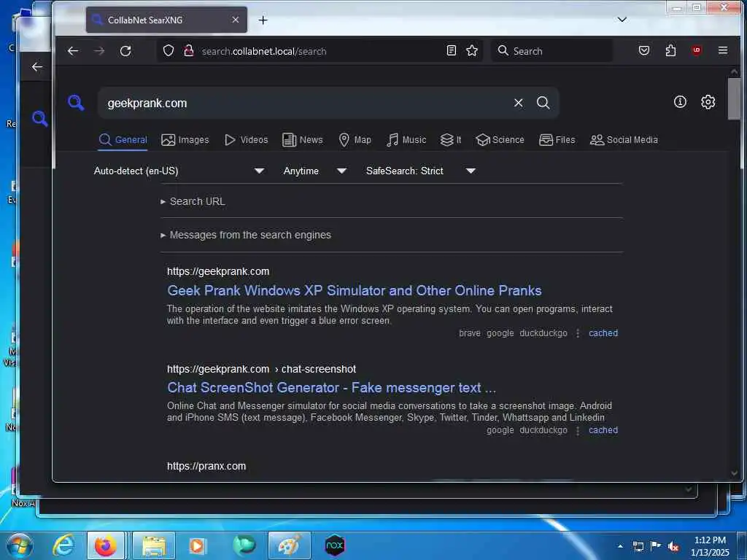Open the Anytime time range dropdown
The height and width of the screenshot is (560, 747).
(x=314, y=171)
